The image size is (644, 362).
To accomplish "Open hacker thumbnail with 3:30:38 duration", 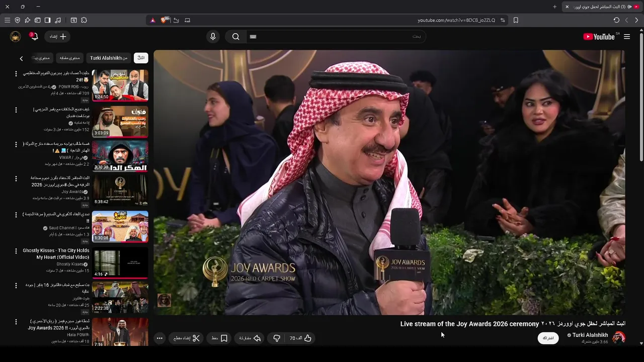I will tap(120, 156).
